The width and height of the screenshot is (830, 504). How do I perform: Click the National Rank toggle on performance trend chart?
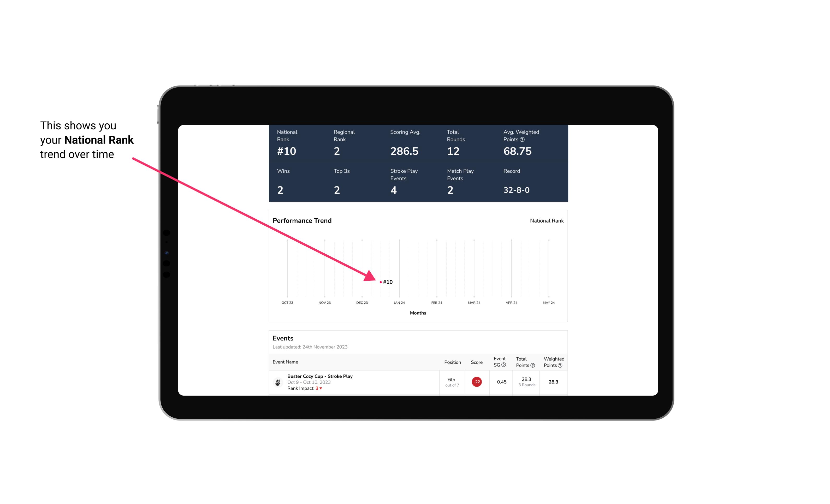pos(547,220)
